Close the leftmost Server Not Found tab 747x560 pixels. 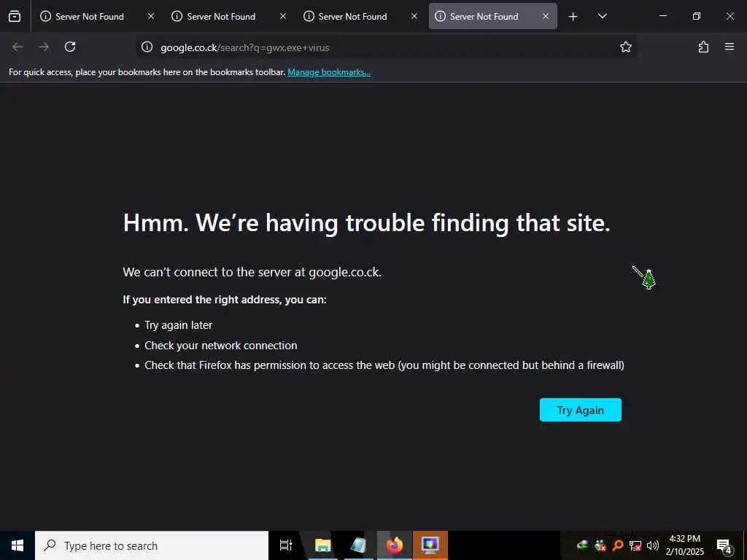coord(151,16)
